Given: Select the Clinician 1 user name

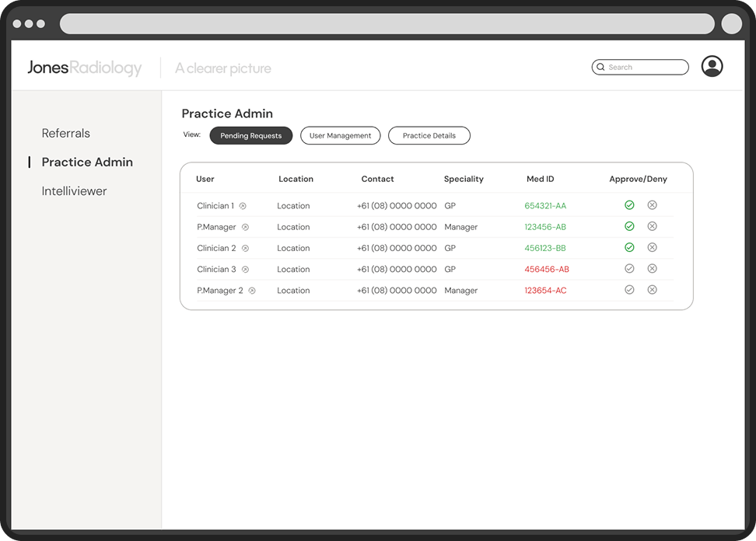Looking at the screenshot, I should tap(215, 206).
